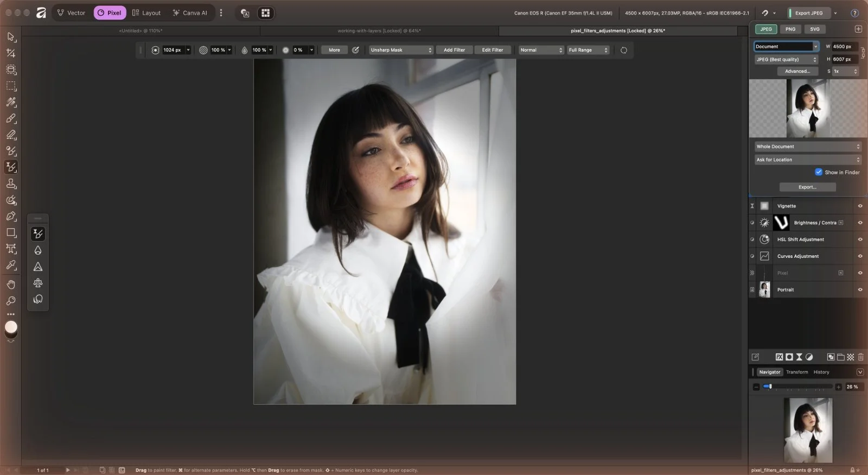The height and width of the screenshot is (475, 868).
Task: Hide the Curves Adjustment layer
Action: click(x=860, y=256)
